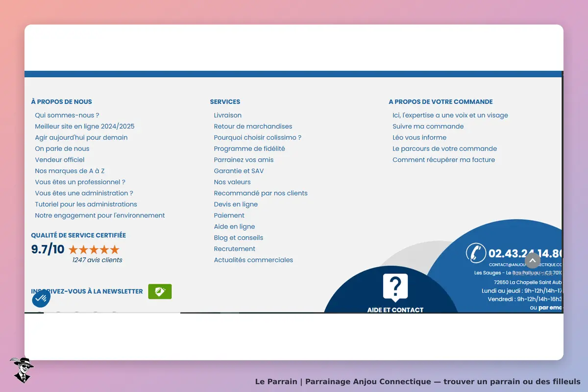The height and width of the screenshot is (392, 588).
Task: Open Pourquoi choisir colissimo ? link
Action: tap(258, 138)
